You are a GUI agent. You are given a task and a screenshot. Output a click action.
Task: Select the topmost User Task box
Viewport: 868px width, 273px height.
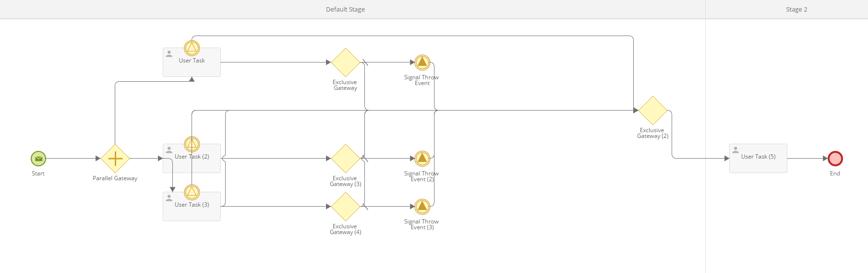click(192, 62)
